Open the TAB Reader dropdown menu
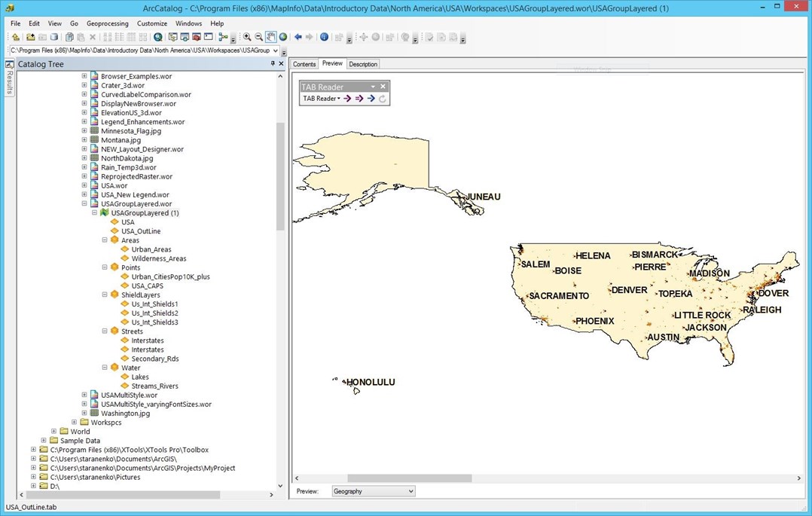This screenshot has width=812, height=516. pos(322,99)
